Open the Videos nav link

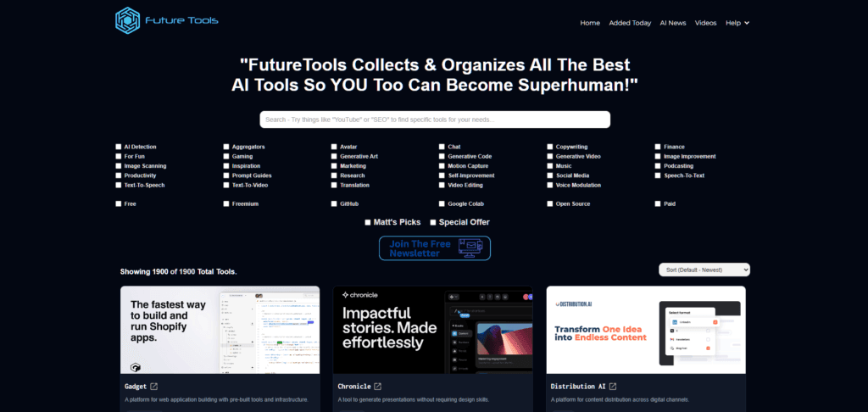pos(705,23)
